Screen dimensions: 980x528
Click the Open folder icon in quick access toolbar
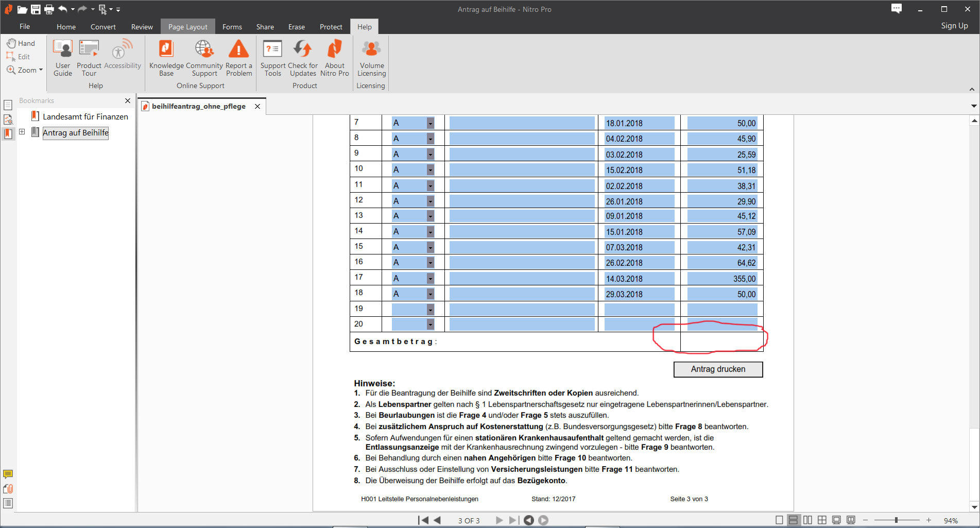pos(22,9)
